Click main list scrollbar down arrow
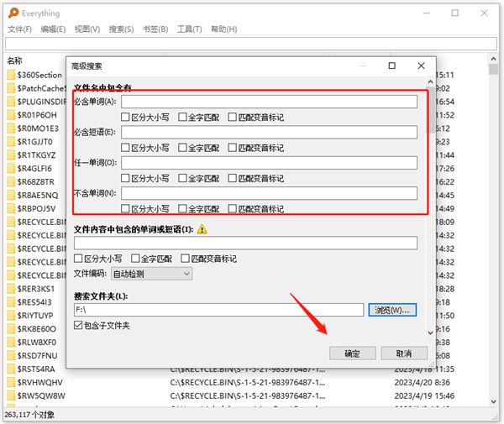504x424 pixels. pyautogui.click(x=493, y=401)
